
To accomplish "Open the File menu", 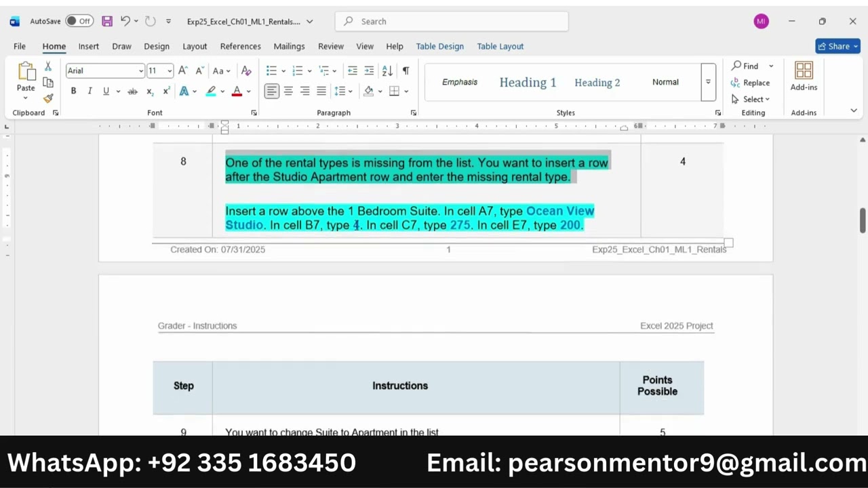I will click(20, 46).
